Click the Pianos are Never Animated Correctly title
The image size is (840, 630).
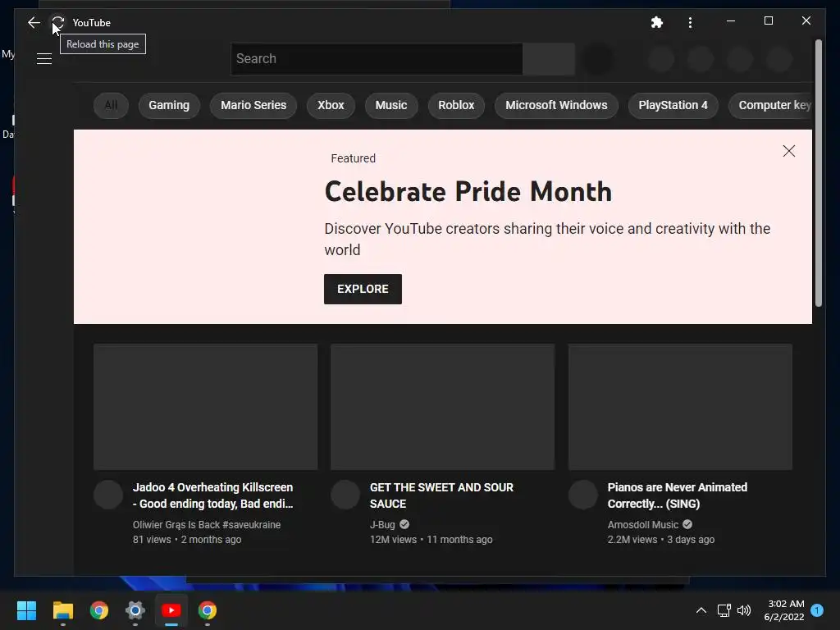677,495
